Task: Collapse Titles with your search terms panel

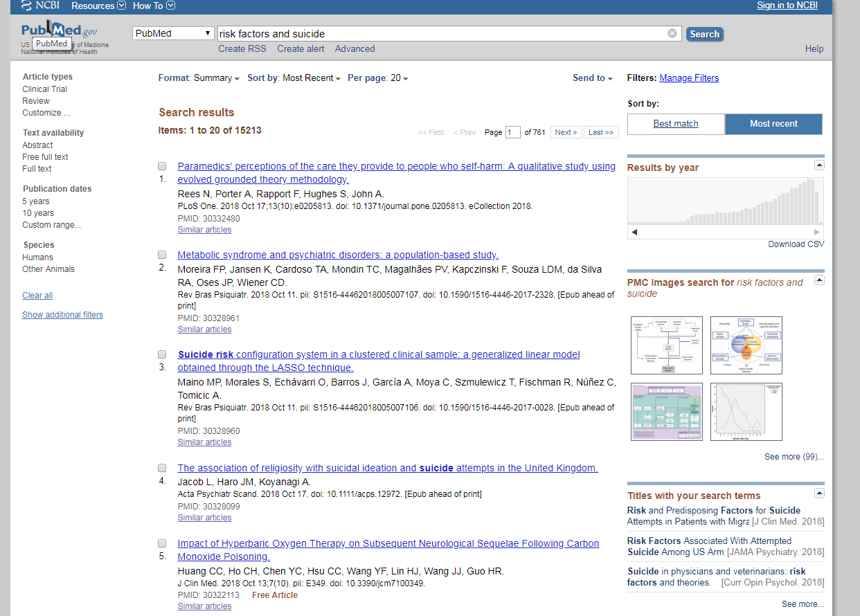Action: (819, 493)
